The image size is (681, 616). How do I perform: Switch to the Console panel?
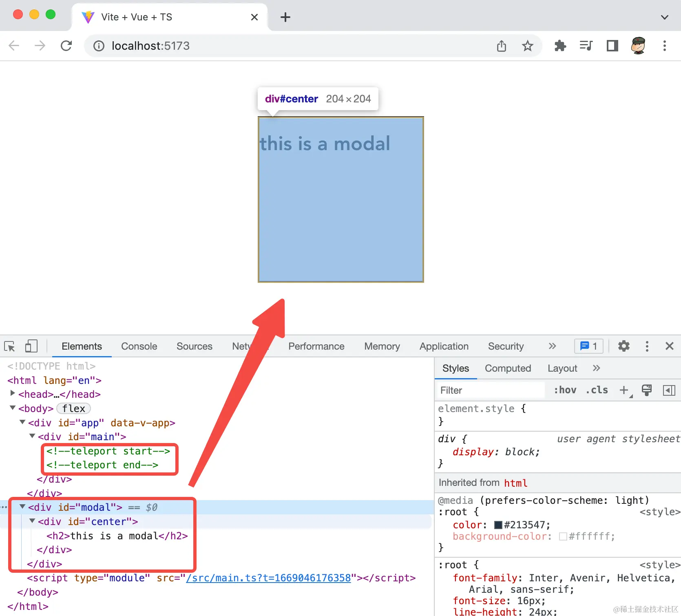coord(139,346)
